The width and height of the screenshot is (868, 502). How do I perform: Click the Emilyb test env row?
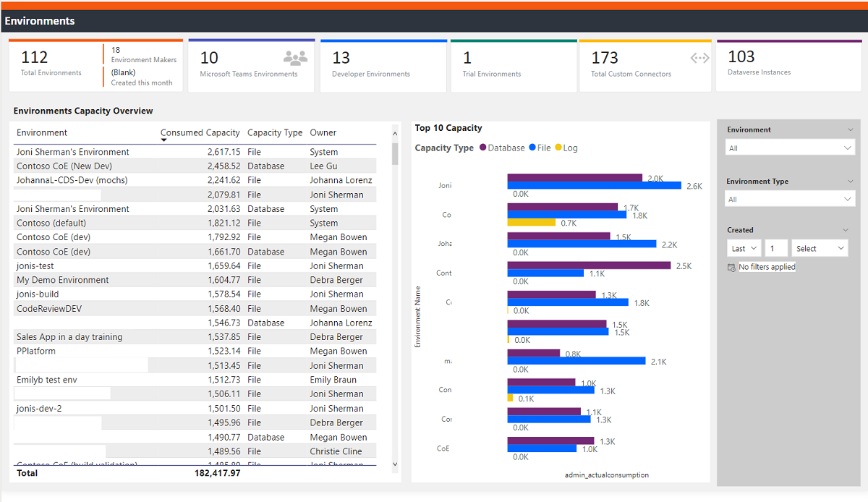(x=195, y=380)
